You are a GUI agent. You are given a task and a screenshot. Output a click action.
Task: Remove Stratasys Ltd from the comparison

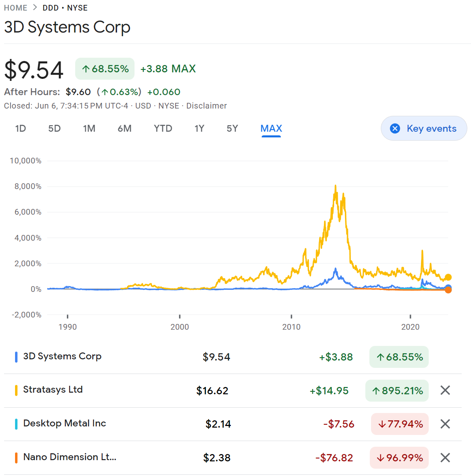pyautogui.click(x=445, y=390)
